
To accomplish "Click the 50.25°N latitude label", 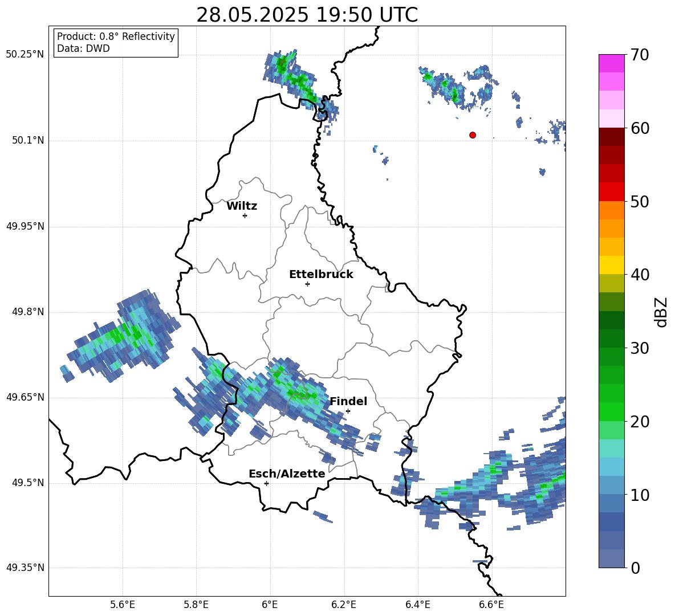I will coord(25,55).
